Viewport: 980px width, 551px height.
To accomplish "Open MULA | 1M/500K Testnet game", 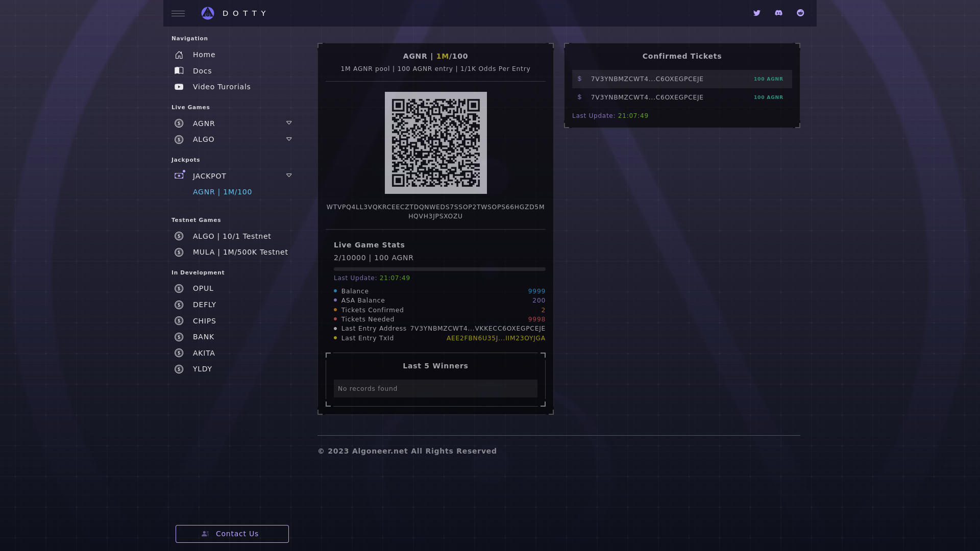I will (x=240, y=252).
